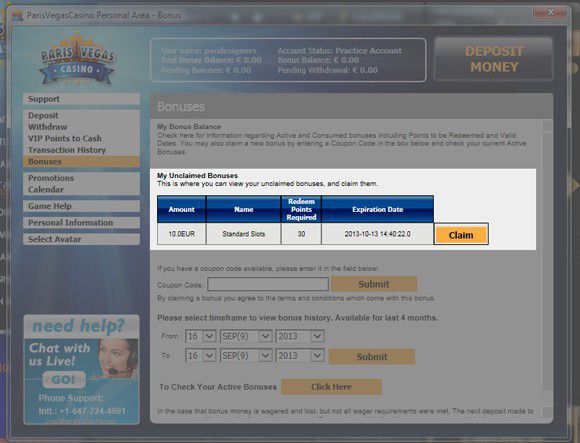This screenshot has height=443, width=580.
Task: Expand the To day dropdown
Action: (200, 356)
